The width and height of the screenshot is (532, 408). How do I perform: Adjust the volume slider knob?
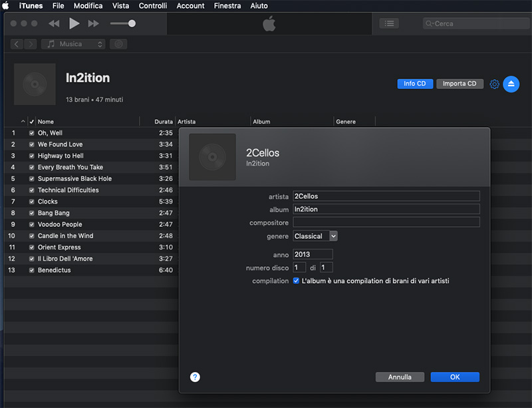tap(132, 23)
